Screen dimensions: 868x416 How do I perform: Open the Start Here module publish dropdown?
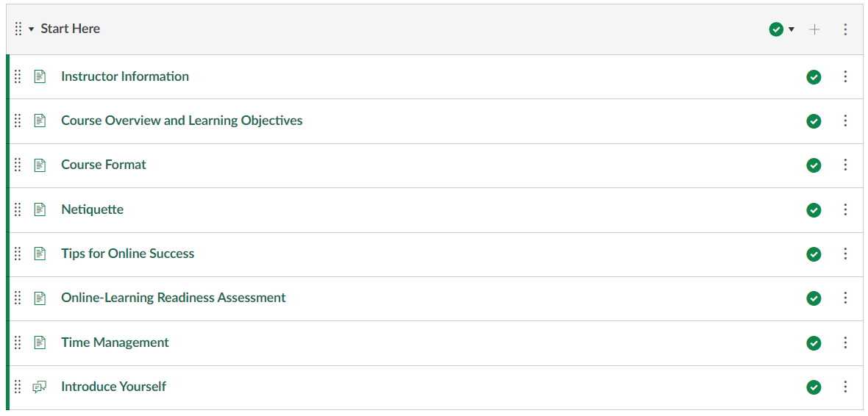click(781, 29)
